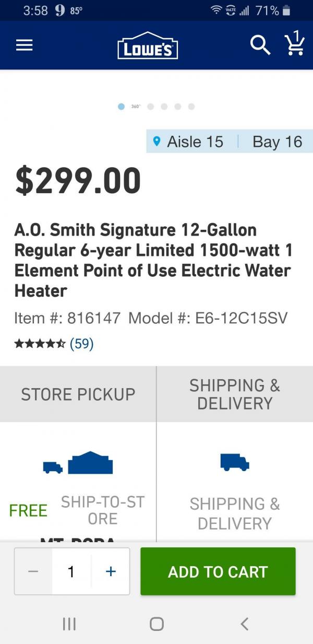Tap the Lowe's logo

tap(148, 45)
